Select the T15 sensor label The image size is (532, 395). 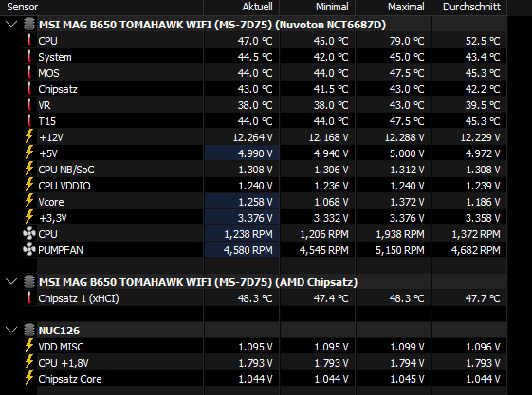point(46,121)
